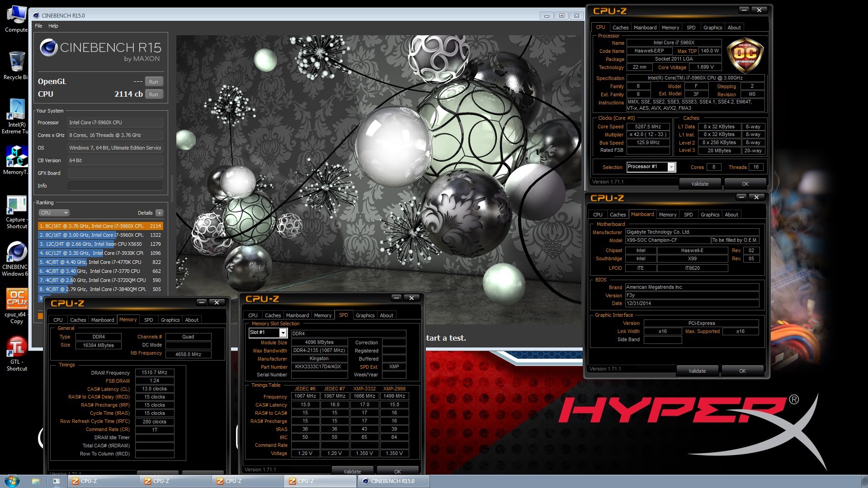The image size is (868, 488).
Task: Click OK in the Mainboard CPU-Z window
Action: coord(742,371)
